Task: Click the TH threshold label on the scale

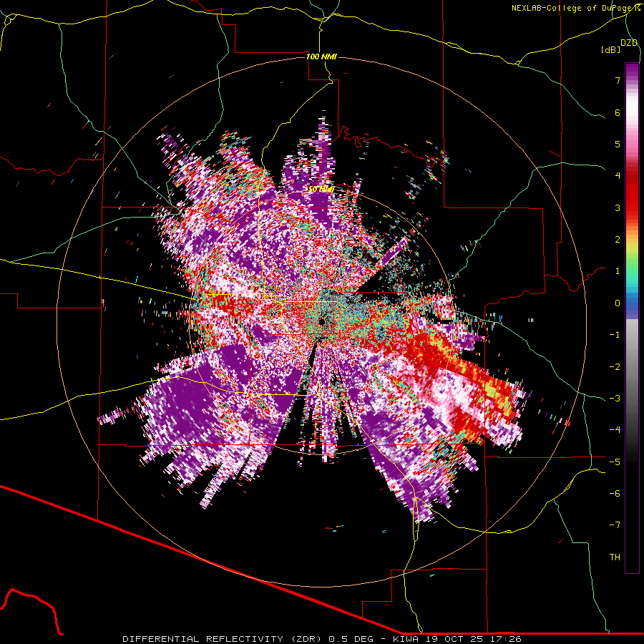Action: [615, 557]
